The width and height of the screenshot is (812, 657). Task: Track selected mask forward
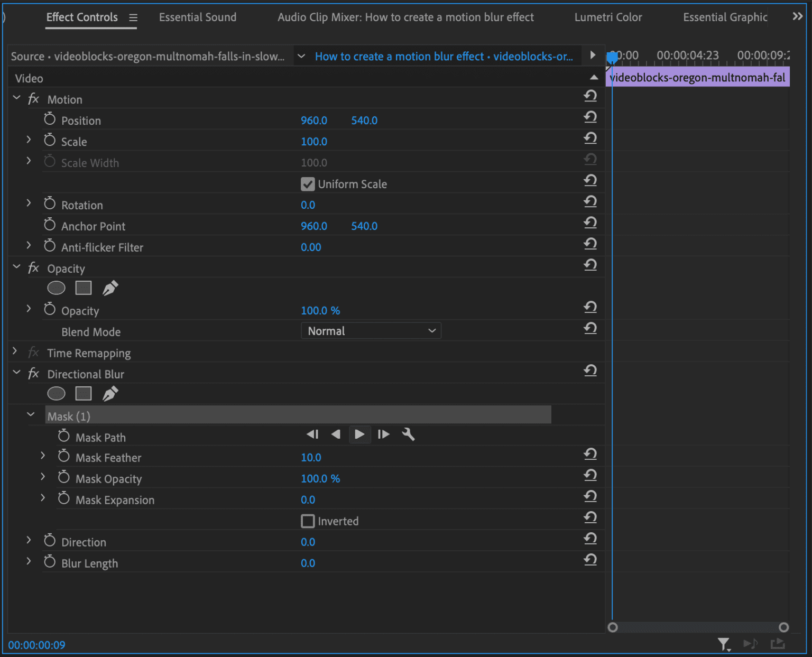click(359, 434)
